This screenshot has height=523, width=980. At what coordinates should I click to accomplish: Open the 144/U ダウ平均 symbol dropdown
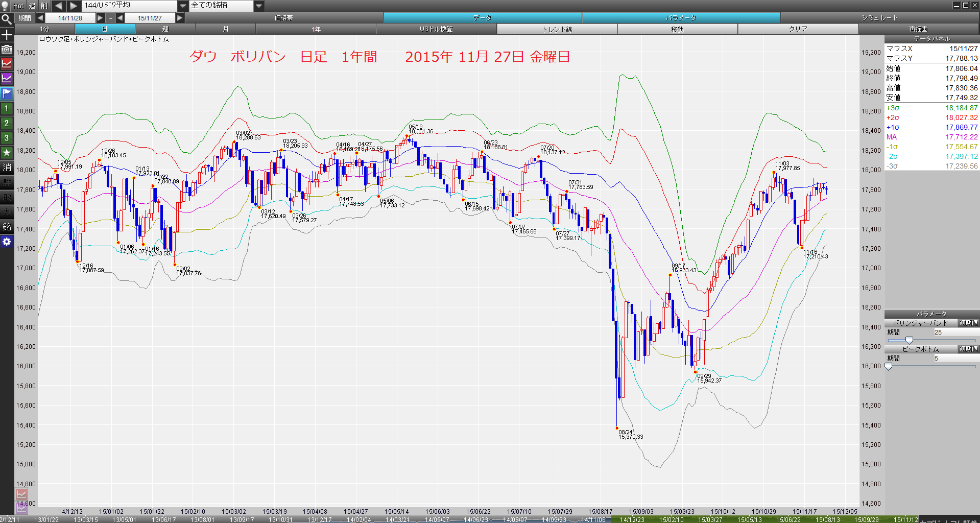pyautogui.click(x=183, y=6)
